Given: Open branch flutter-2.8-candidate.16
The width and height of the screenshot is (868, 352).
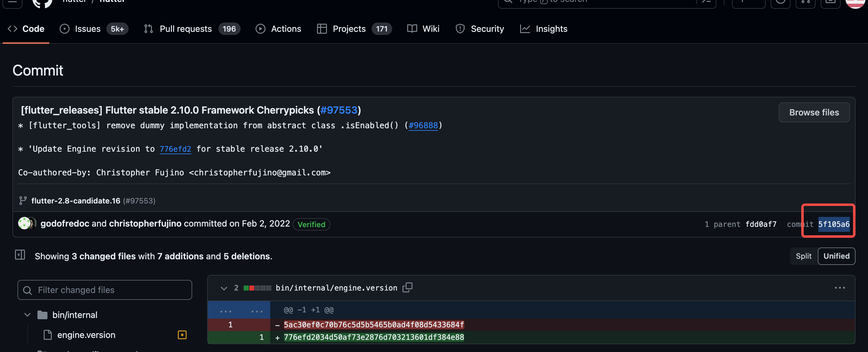Looking at the screenshot, I should (x=76, y=201).
